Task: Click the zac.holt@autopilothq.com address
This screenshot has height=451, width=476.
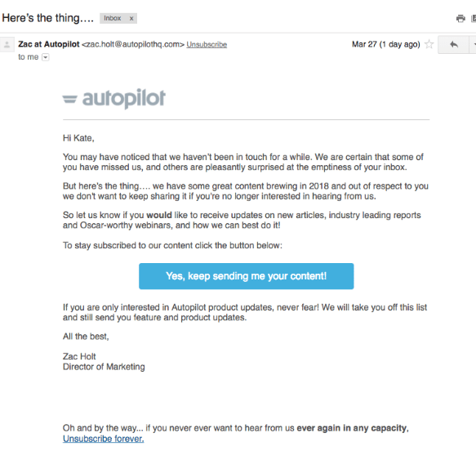Action: pos(133,44)
